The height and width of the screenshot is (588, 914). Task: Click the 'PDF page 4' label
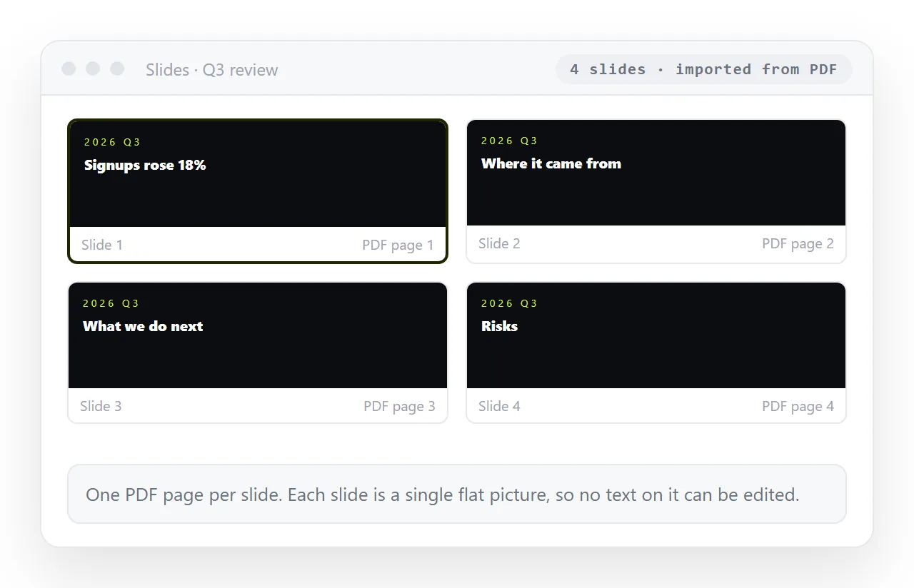click(798, 406)
